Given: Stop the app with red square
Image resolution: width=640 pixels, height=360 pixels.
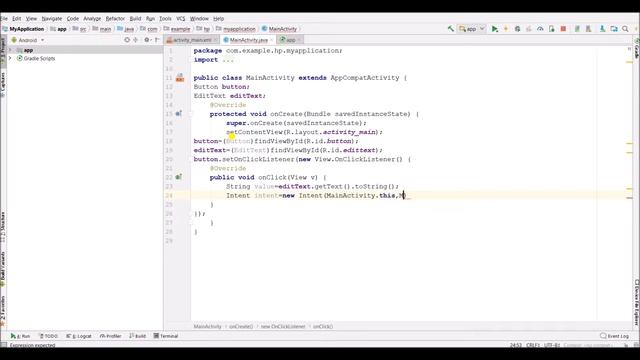Looking at the screenshot, I should pyautogui.click(x=563, y=29).
